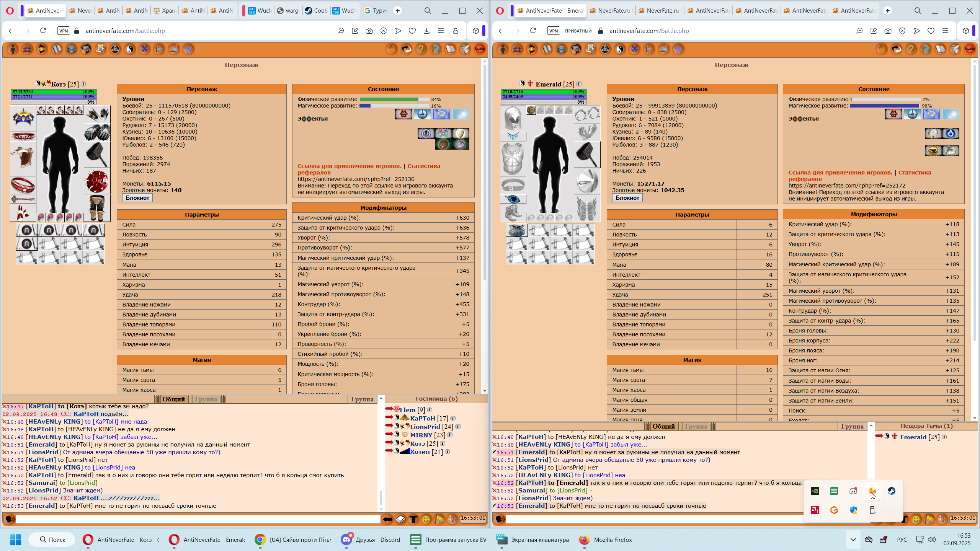Click equipped hammer weapon slot on Котэ

pyautogui.click(x=97, y=155)
